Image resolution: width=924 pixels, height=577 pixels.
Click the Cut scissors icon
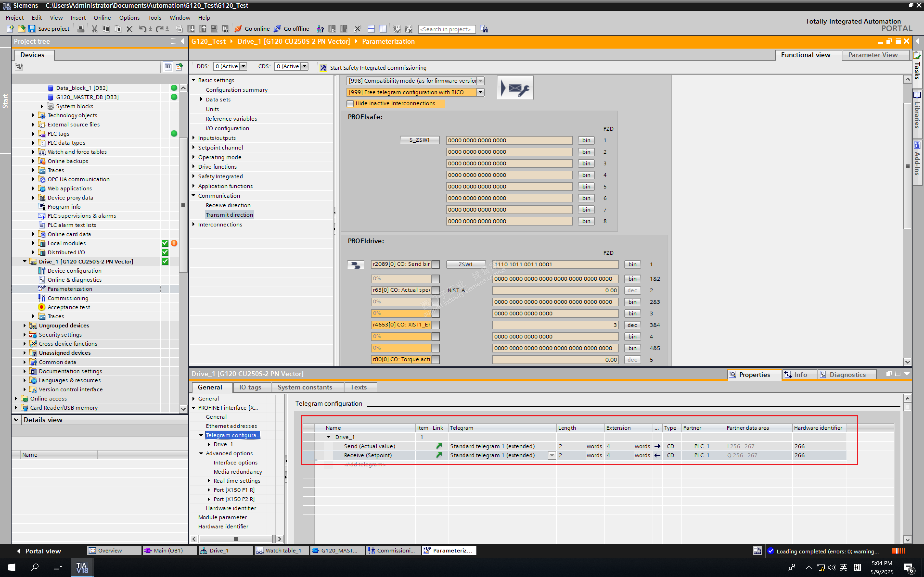tap(95, 29)
